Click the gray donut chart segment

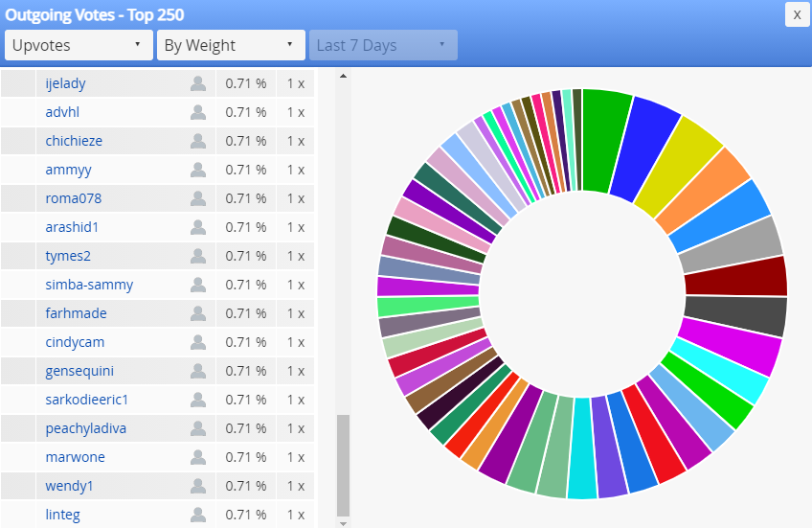click(x=731, y=245)
